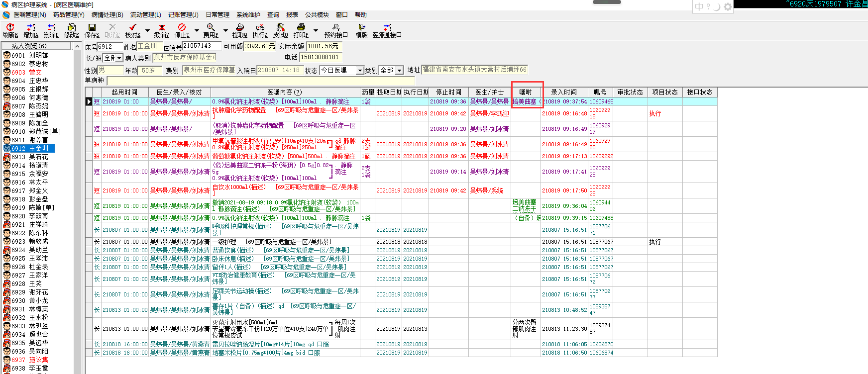Click the 停止 stop order icon

pyautogui.click(x=182, y=28)
